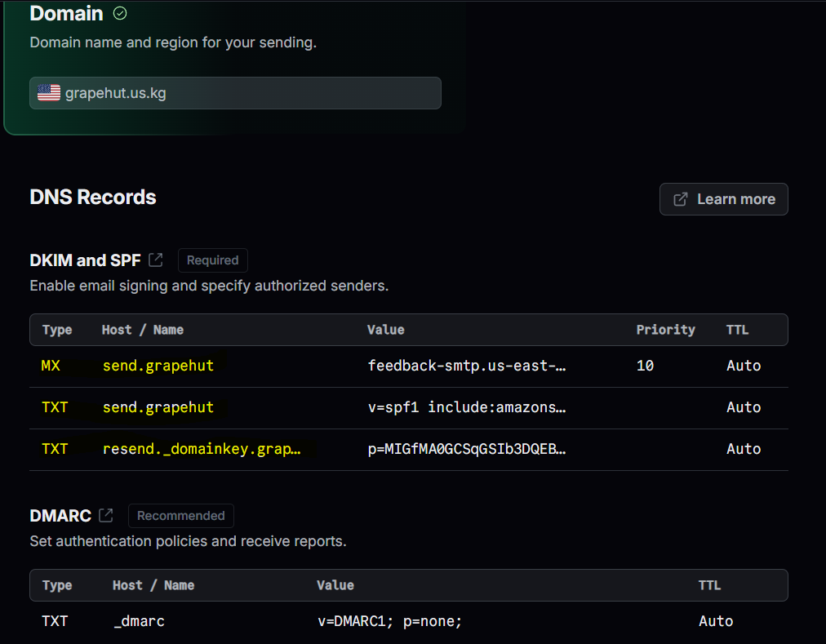Copy the feedback-smtp MX record value

click(467, 366)
